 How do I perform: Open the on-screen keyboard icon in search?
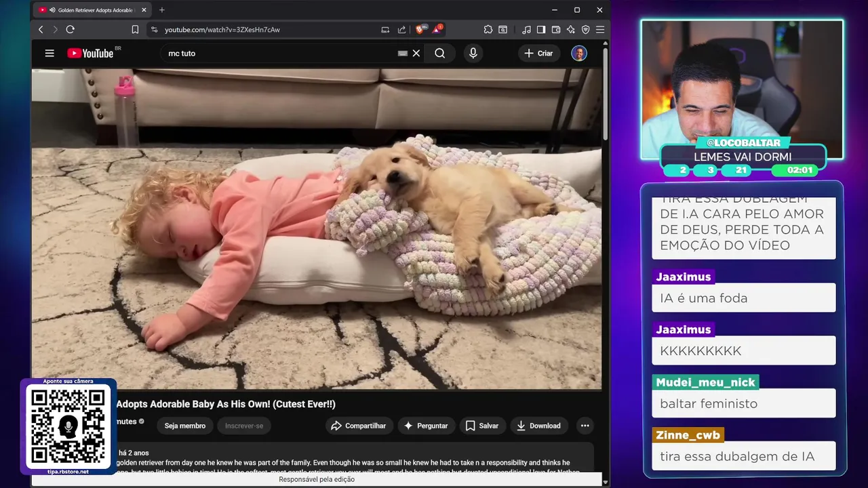point(403,54)
